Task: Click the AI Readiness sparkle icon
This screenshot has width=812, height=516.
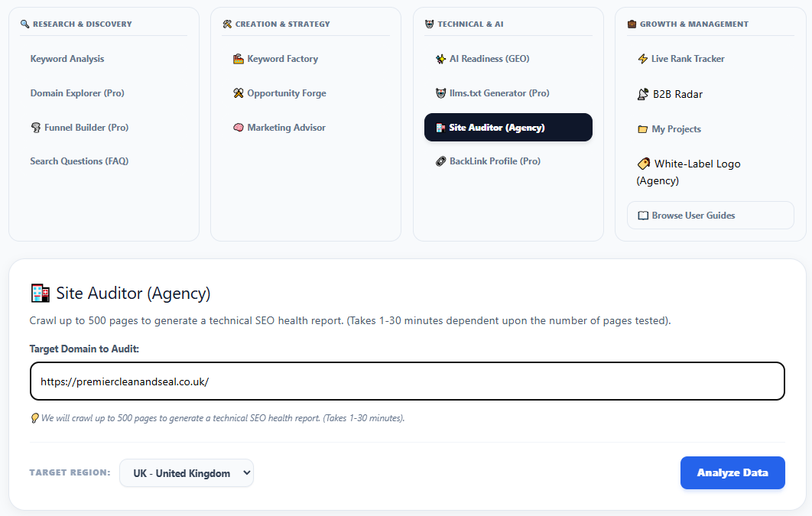Action: [440, 59]
